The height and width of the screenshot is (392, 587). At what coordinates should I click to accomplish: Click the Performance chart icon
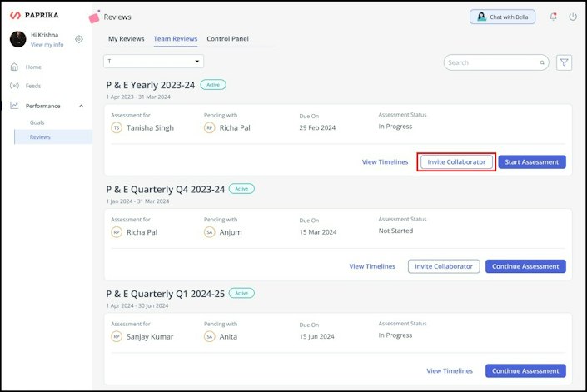[x=14, y=106]
